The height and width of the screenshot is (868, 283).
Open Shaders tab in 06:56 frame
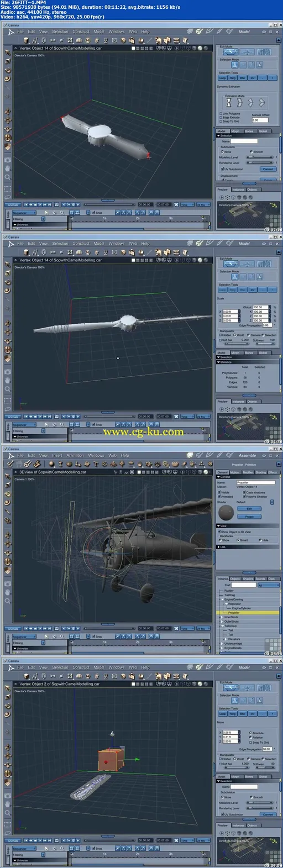[x=249, y=578]
